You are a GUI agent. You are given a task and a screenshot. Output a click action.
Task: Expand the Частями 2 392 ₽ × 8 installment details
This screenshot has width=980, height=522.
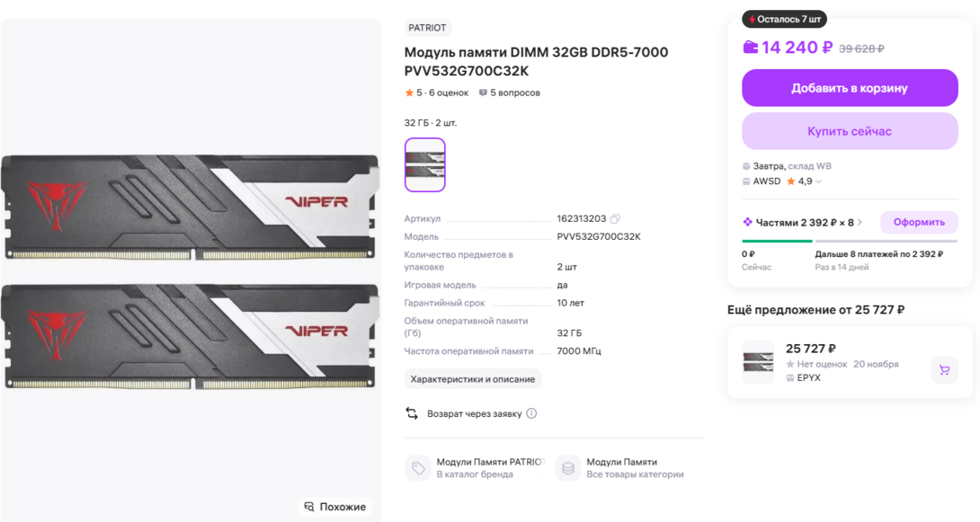pos(860,222)
